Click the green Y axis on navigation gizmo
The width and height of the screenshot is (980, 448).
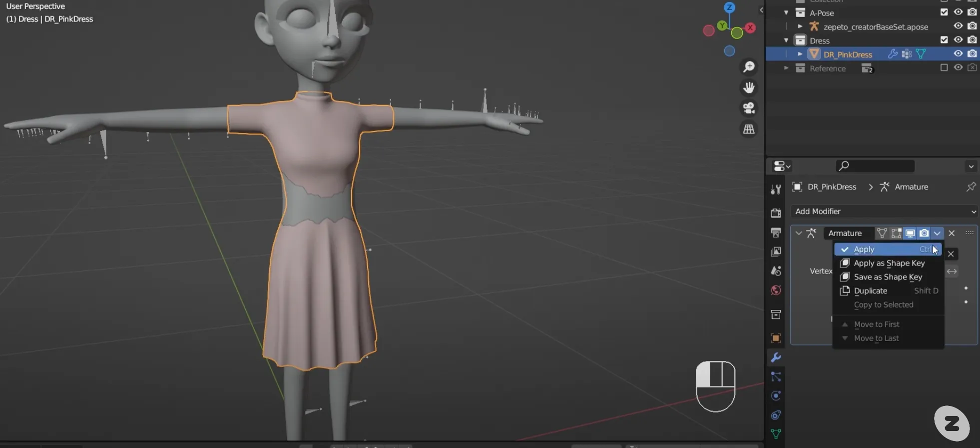click(x=722, y=25)
